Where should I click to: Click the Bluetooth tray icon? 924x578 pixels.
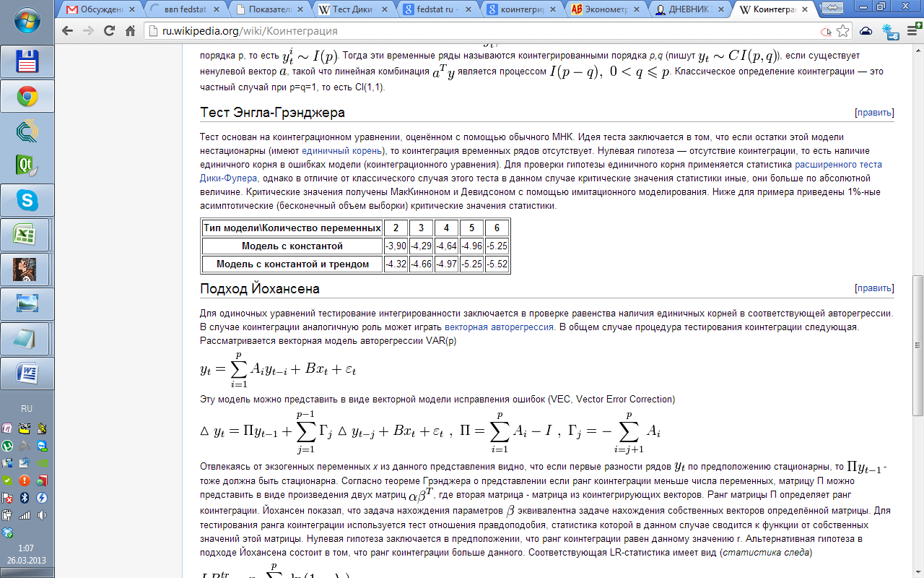(25, 498)
